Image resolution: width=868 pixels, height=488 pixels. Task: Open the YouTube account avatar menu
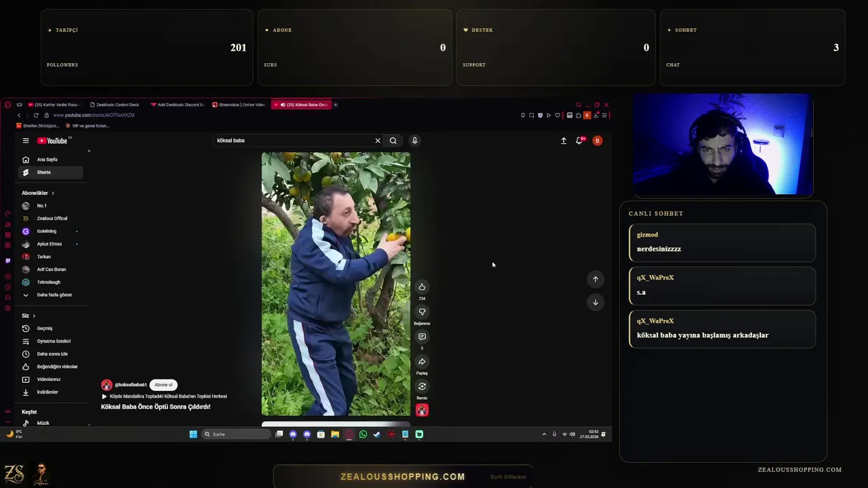click(597, 140)
